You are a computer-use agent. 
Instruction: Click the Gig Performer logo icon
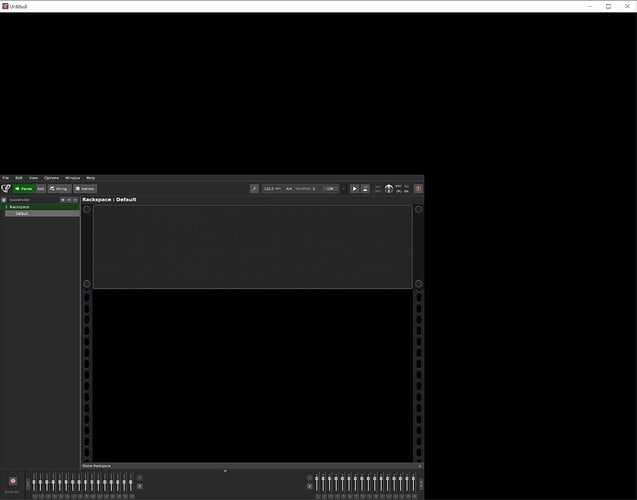pyautogui.click(x=6, y=188)
